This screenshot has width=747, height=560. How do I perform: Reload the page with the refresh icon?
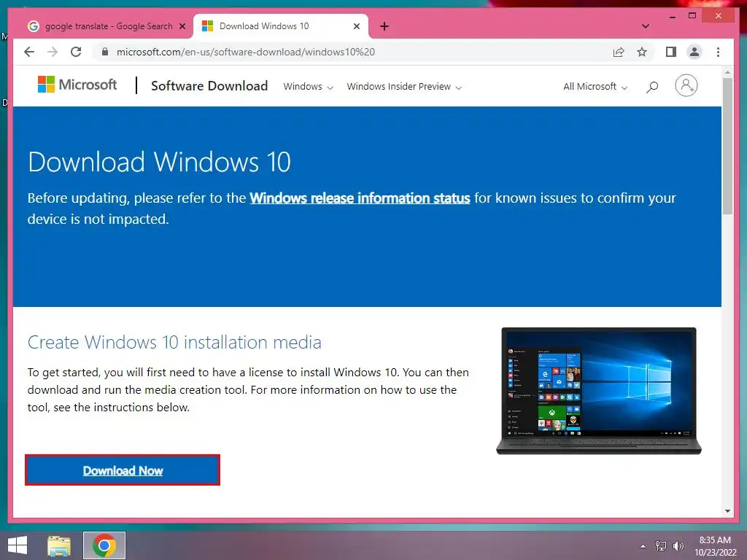76,52
